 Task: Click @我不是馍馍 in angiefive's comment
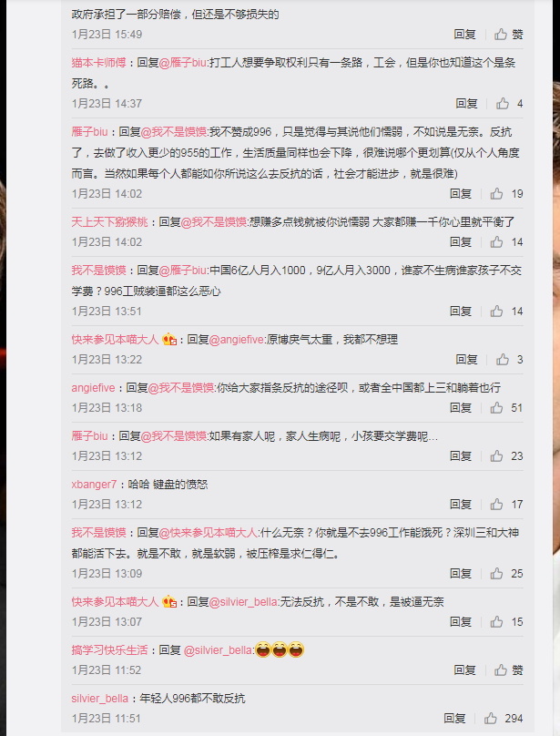click(181, 388)
